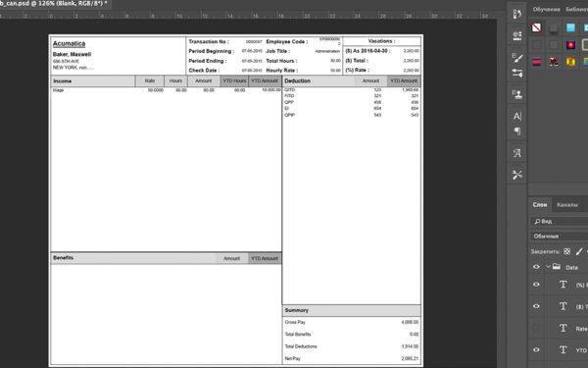Click the Transaction No label
This screenshot has width=588, height=368.
coord(209,41)
